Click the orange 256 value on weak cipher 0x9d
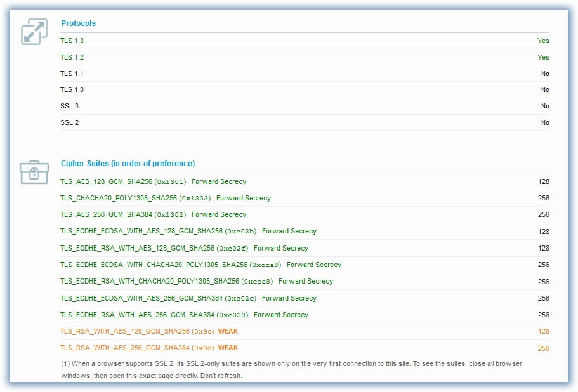The width and height of the screenshot is (578, 392). [x=544, y=348]
